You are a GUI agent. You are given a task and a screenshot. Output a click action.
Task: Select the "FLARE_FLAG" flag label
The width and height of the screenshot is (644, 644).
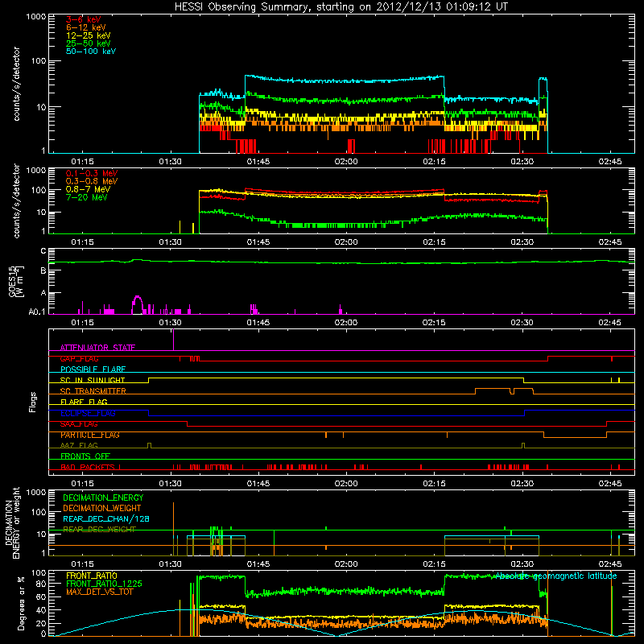(84, 402)
